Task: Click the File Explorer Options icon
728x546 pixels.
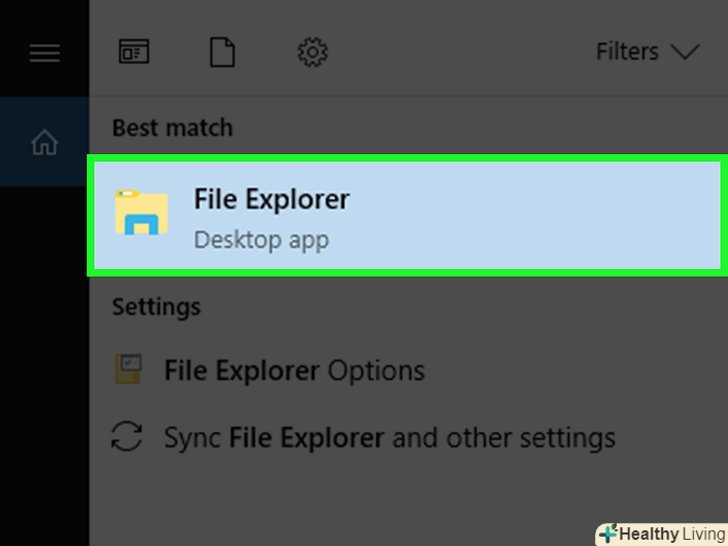Action: [x=128, y=371]
